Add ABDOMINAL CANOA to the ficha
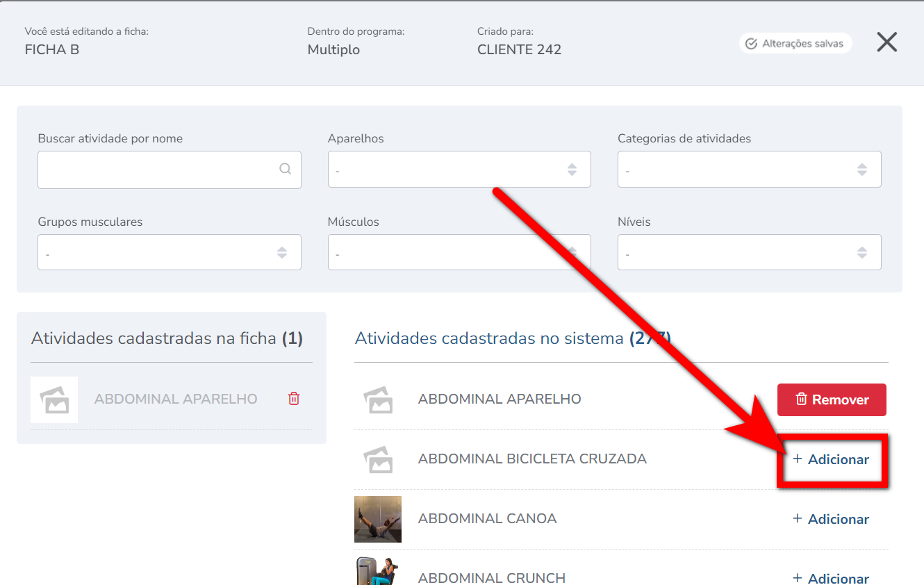Image resolution: width=924 pixels, height=585 pixels. 831,519
